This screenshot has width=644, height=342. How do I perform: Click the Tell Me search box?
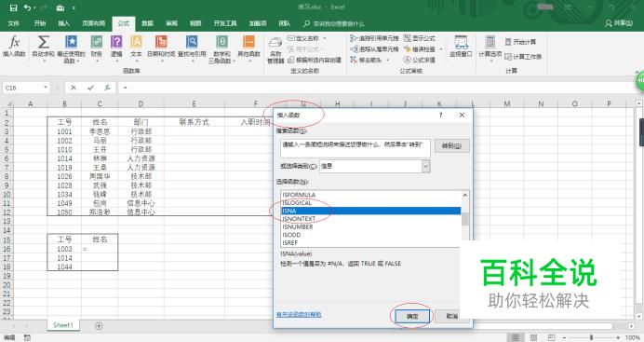tap(334, 24)
